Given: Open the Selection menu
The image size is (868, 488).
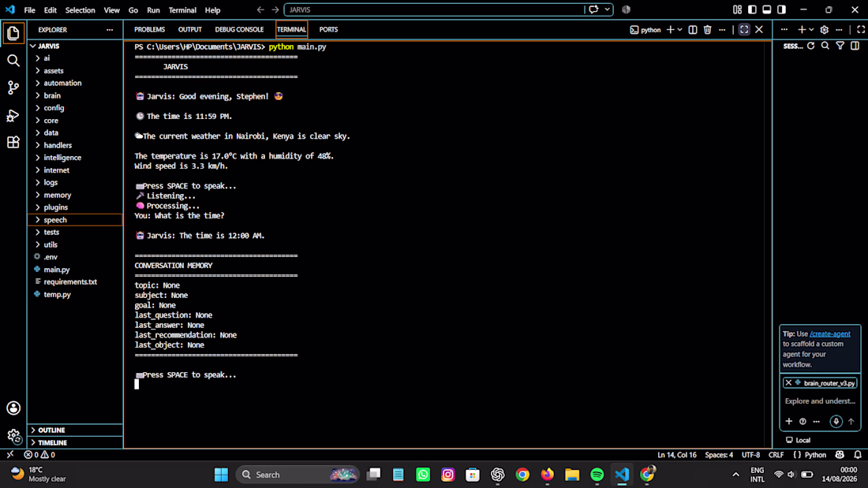Looking at the screenshot, I should (x=80, y=10).
